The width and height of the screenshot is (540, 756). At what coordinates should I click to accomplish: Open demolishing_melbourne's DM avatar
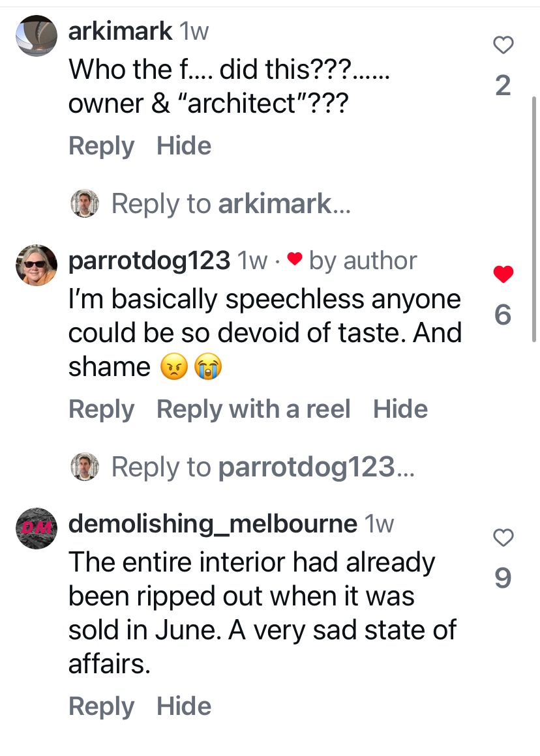36,527
